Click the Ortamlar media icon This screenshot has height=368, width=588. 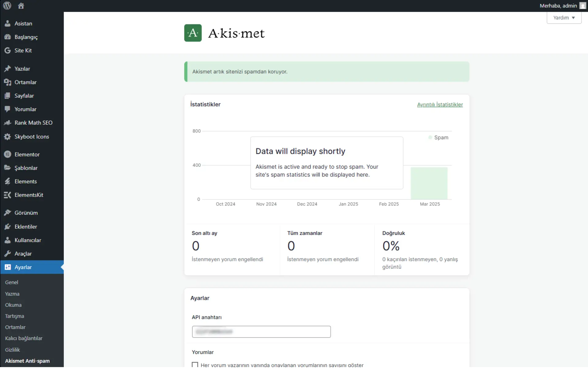tap(8, 82)
